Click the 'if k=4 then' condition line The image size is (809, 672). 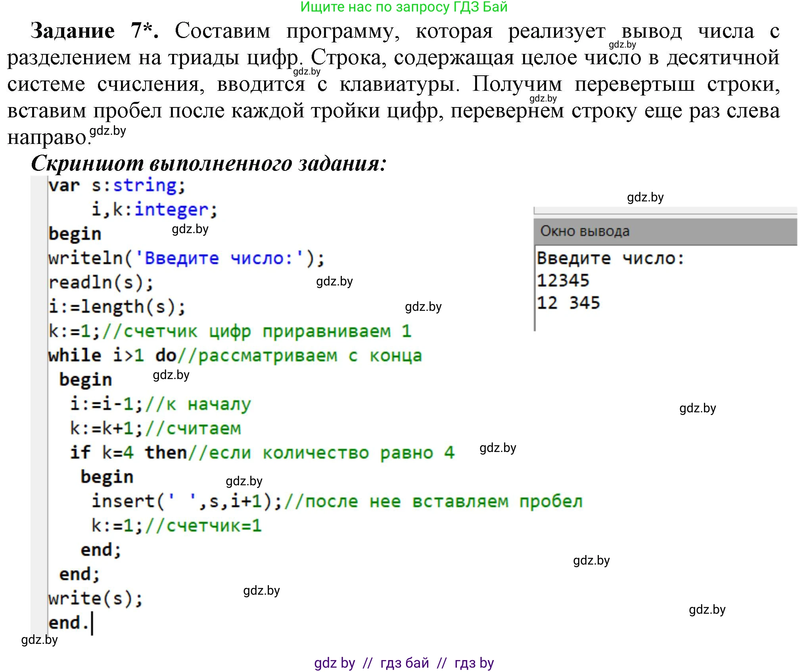pyautogui.click(x=128, y=452)
